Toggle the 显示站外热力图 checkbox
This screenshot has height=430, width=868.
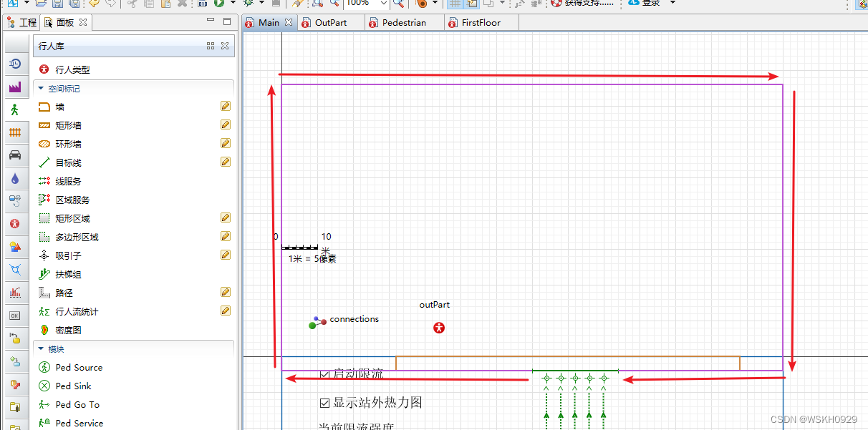click(325, 403)
